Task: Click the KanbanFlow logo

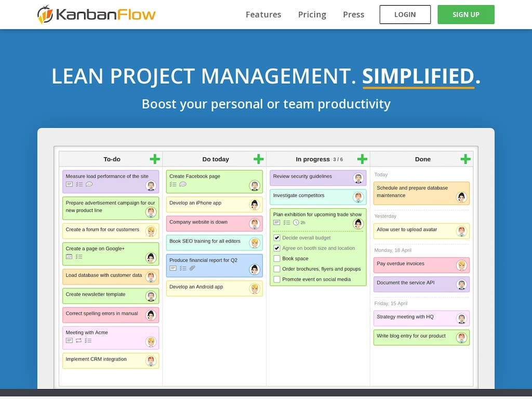Action: 96,14
